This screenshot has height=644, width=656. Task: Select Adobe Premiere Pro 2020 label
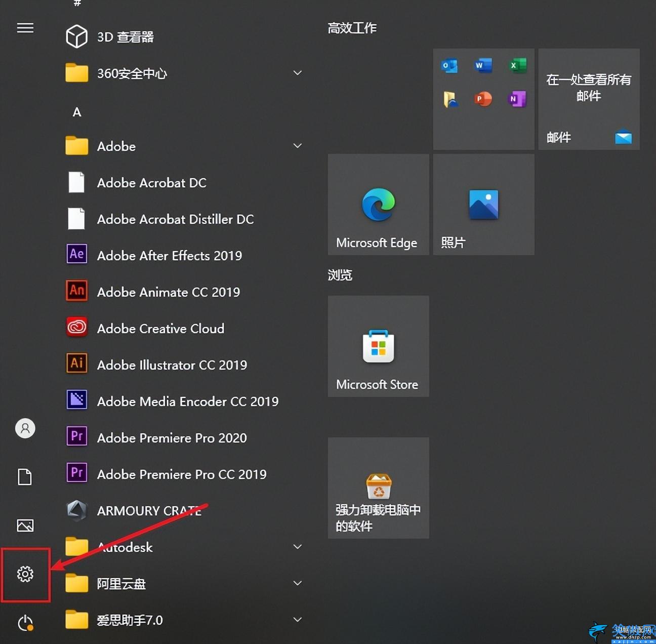click(172, 437)
